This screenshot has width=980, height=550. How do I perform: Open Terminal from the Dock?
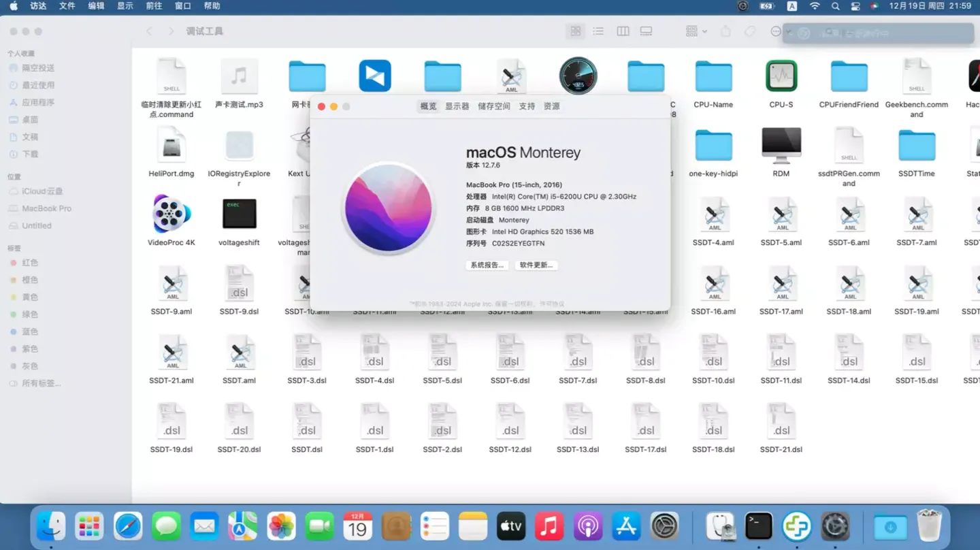tap(758, 526)
